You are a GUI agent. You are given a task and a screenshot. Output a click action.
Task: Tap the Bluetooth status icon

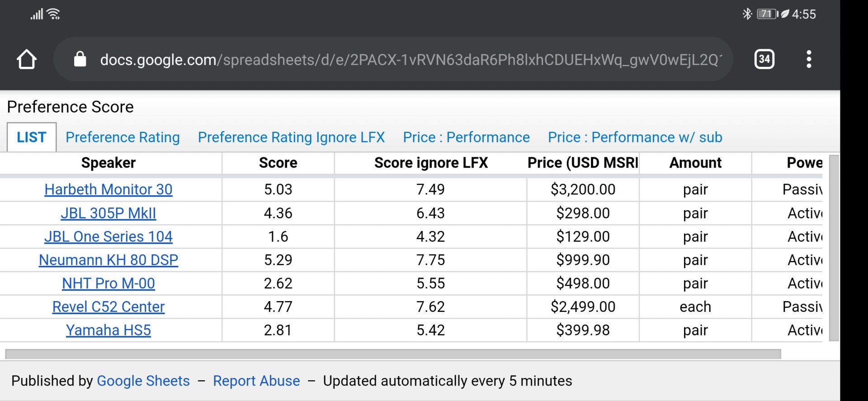pos(747,14)
